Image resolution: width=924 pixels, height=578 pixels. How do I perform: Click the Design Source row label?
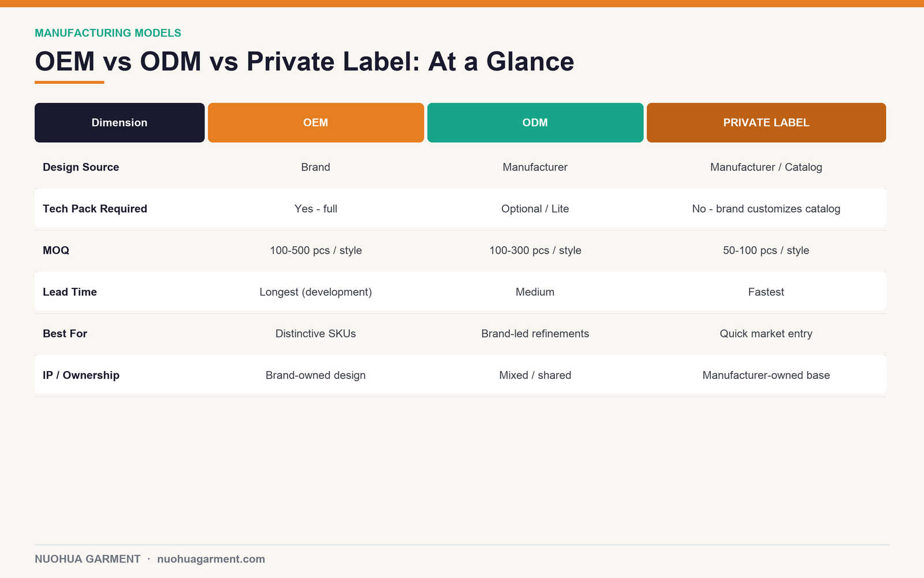click(x=81, y=167)
